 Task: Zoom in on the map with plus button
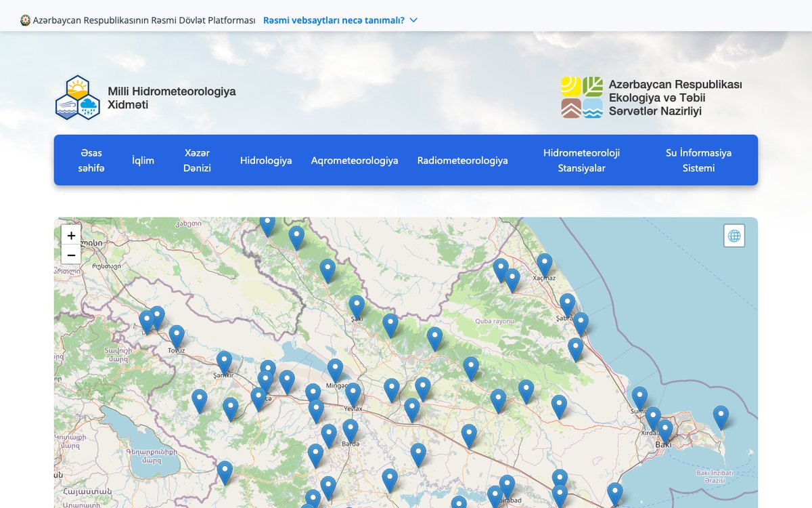[71, 236]
